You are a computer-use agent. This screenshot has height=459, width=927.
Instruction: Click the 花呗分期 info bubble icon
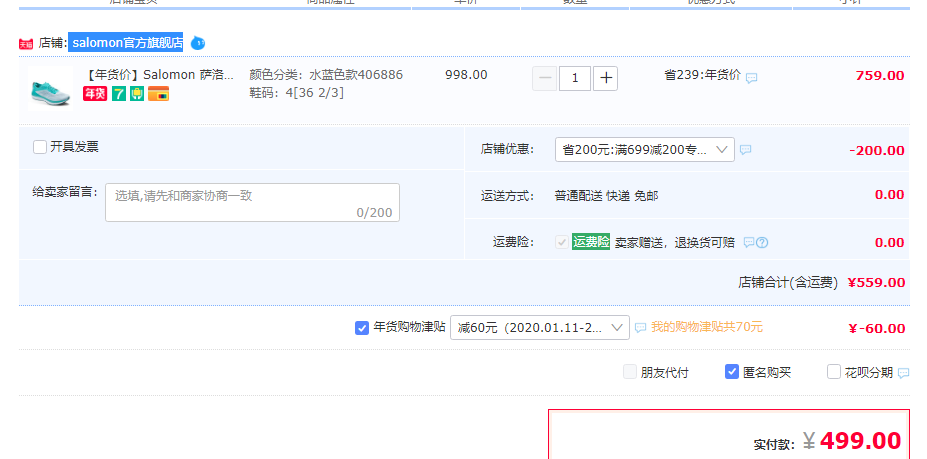pyautogui.click(x=903, y=373)
